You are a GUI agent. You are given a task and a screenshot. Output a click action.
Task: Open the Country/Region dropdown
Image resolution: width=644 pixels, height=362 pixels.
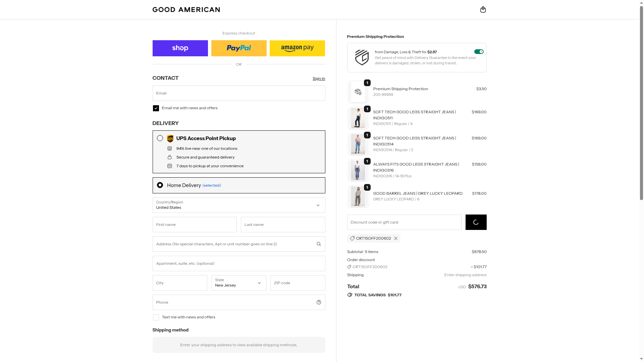(238, 205)
